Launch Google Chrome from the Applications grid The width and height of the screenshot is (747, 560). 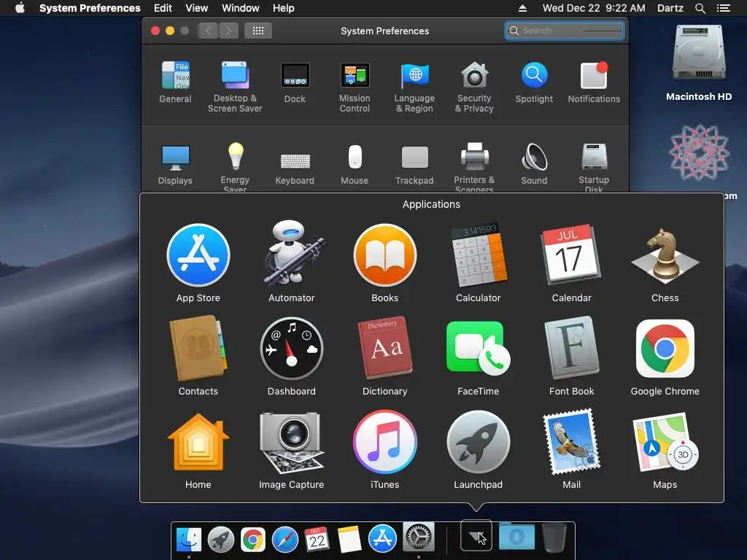pos(665,349)
